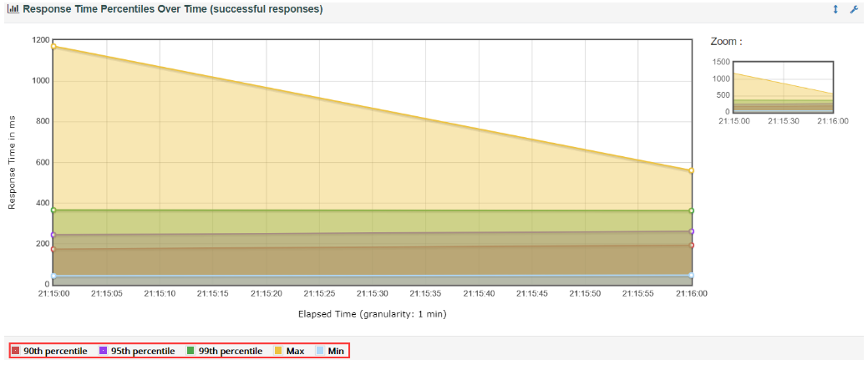The width and height of the screenshot is (868, 365).
Task: Hide the 99th percentile series label
Action: (231, 351)
